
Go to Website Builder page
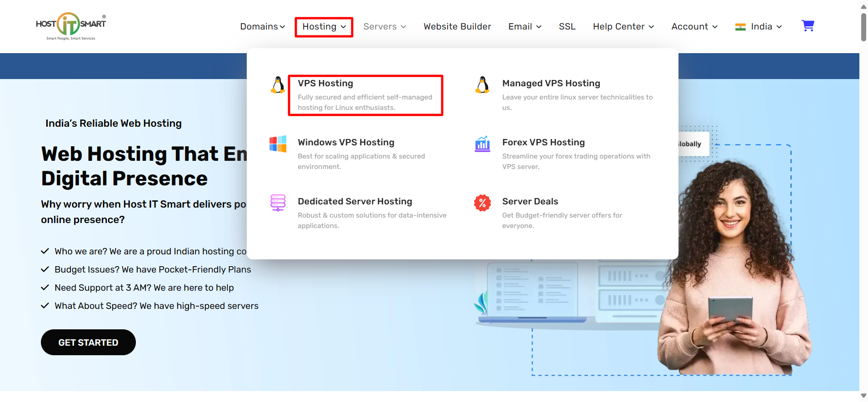click(x=457, y=27)
